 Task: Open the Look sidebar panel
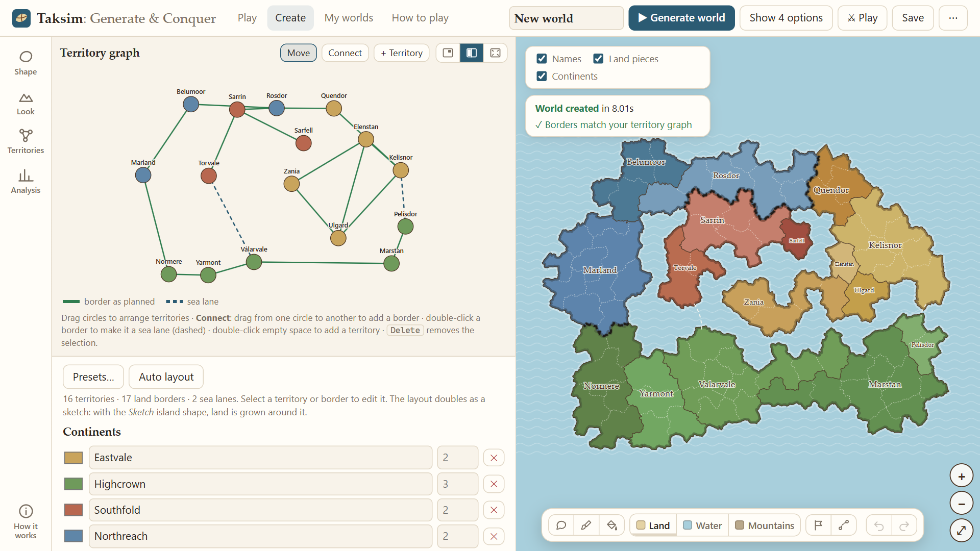[26, 104]
